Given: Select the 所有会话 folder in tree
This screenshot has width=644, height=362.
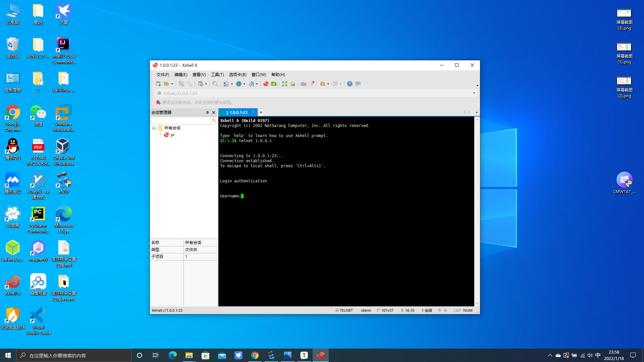Looking at the screenshot, I should (x=172, y=128).
